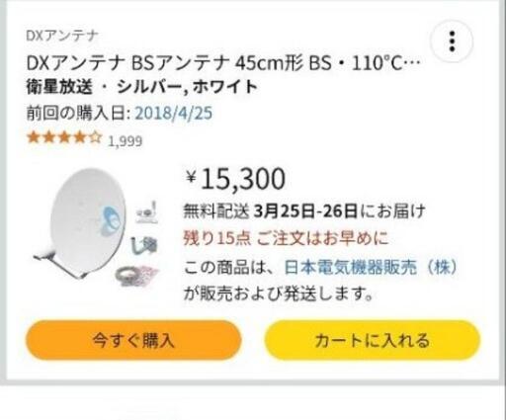Click the star rating icons
The height and width of the screenshot is (420, 506).
pos(64,137)
